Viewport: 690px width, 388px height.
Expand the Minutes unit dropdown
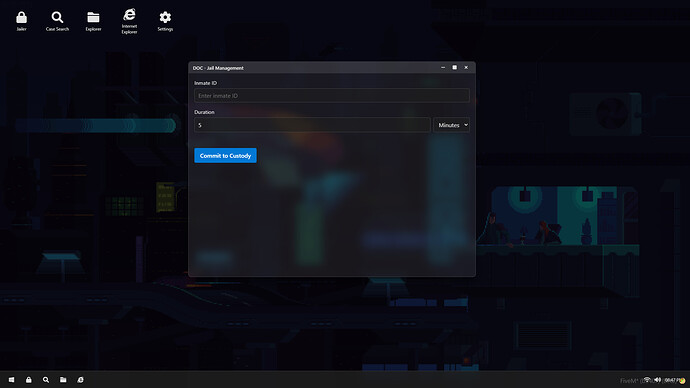click(x=451, y=125)
